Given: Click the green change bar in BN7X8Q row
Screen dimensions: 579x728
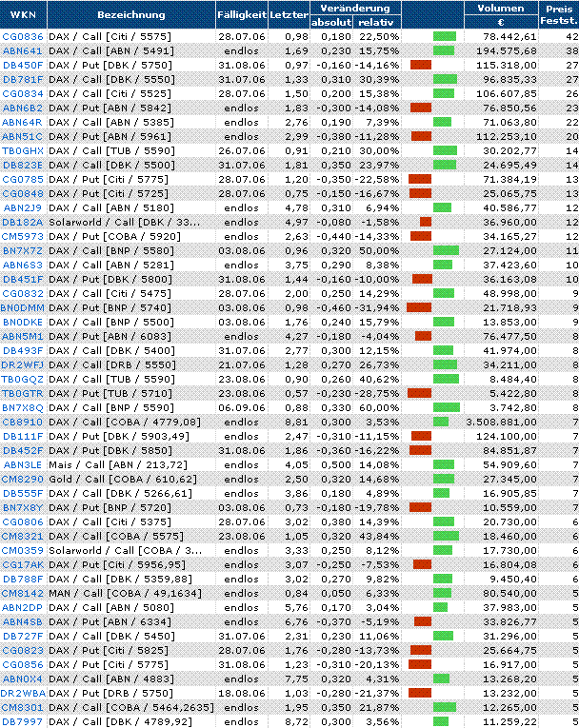Looking at the screenshot, I should click(x=447, y=407).
